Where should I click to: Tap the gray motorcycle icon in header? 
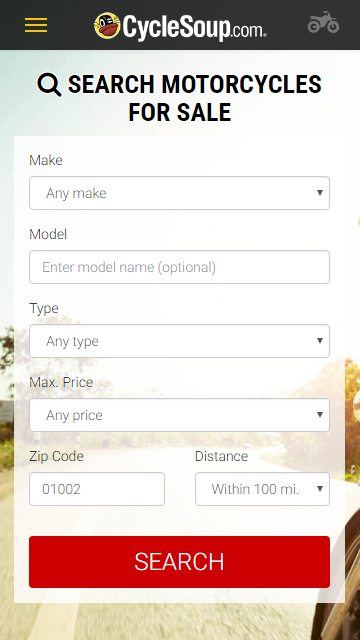coord(323,22)
